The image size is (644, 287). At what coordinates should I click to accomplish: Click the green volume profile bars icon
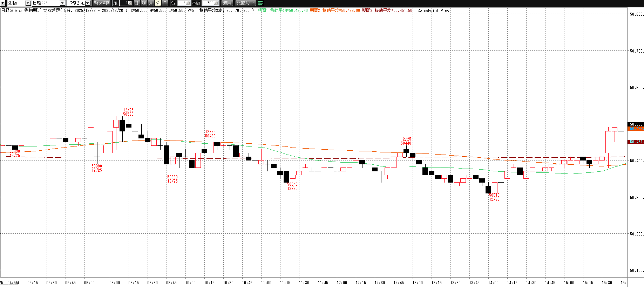pyautogui.click(x=260, y=3)
